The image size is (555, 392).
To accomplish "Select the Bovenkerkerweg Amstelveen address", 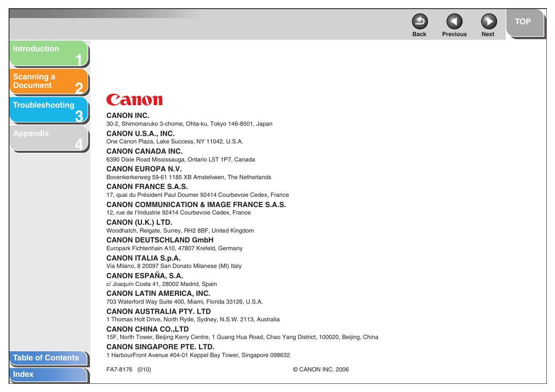I will click(189, 177).
